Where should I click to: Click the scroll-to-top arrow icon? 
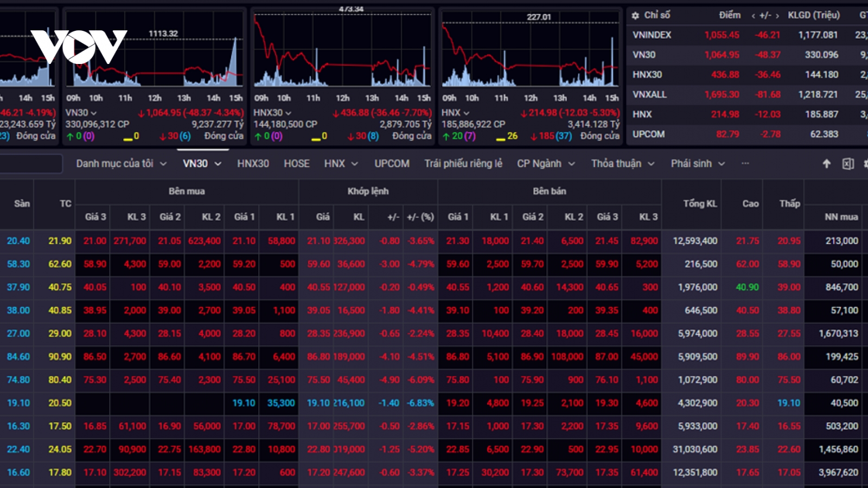pyautogui.click(x=826, y=164)
